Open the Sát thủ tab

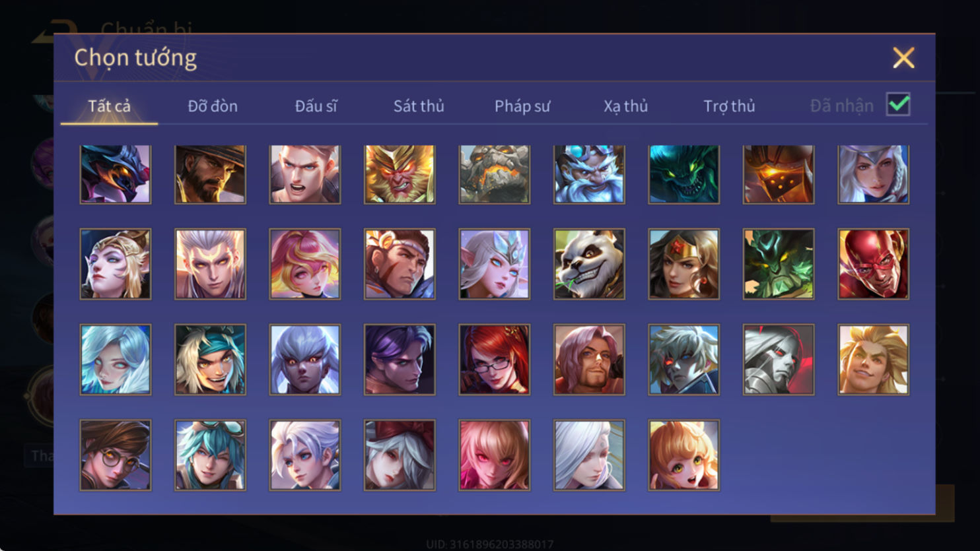tap(419, 106)
